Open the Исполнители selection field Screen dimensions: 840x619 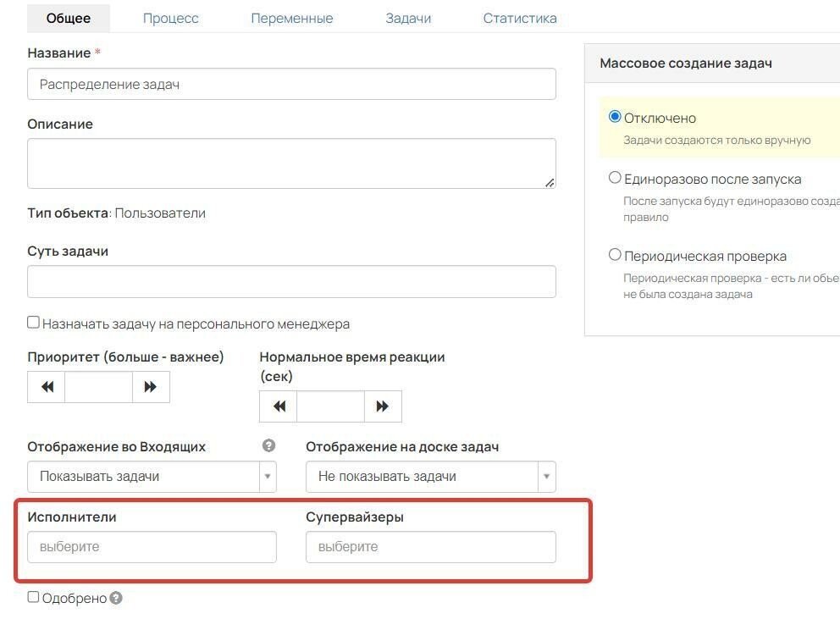152,547
